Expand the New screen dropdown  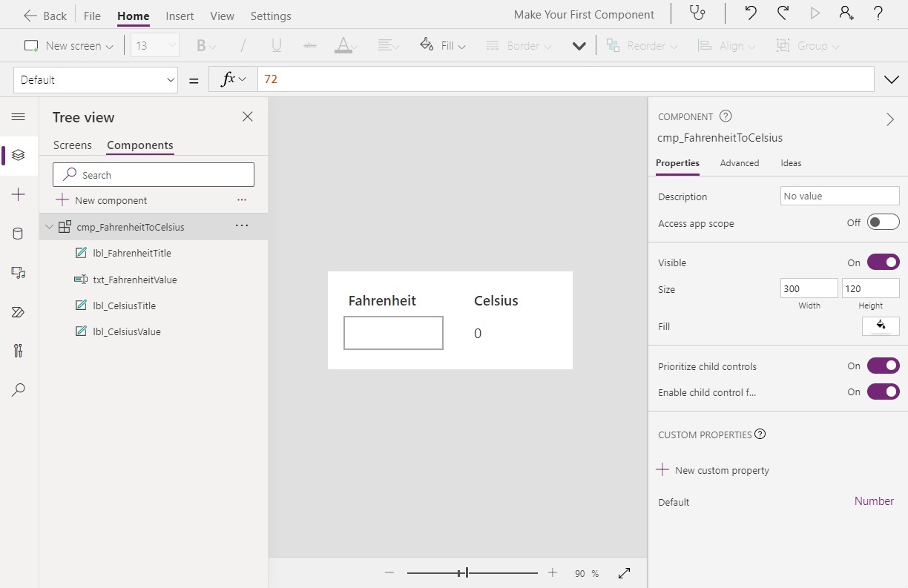110,45
